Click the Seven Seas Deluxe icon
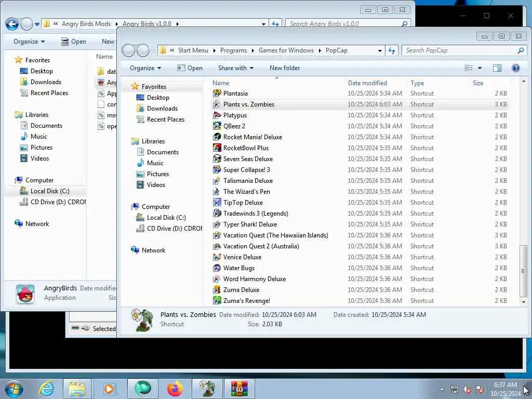 click(x=217, y=159)
